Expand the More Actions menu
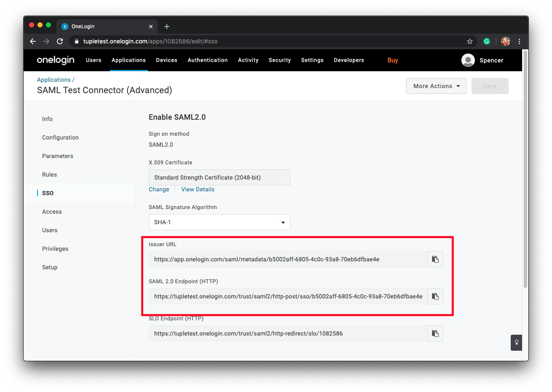 pos(436,86)
